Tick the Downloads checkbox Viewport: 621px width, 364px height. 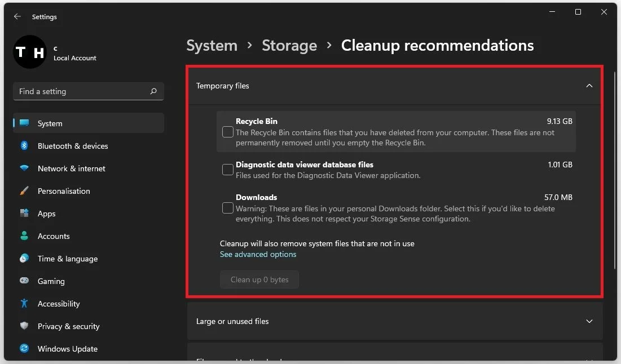pyautogui.click(x=228, y=208)
